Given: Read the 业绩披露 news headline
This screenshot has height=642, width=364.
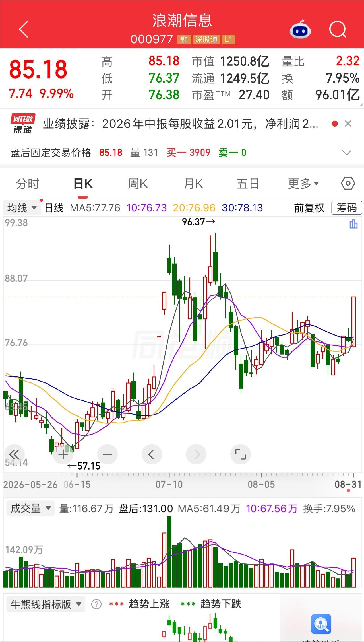Looking at the screenshot, I should coord(181,124).
